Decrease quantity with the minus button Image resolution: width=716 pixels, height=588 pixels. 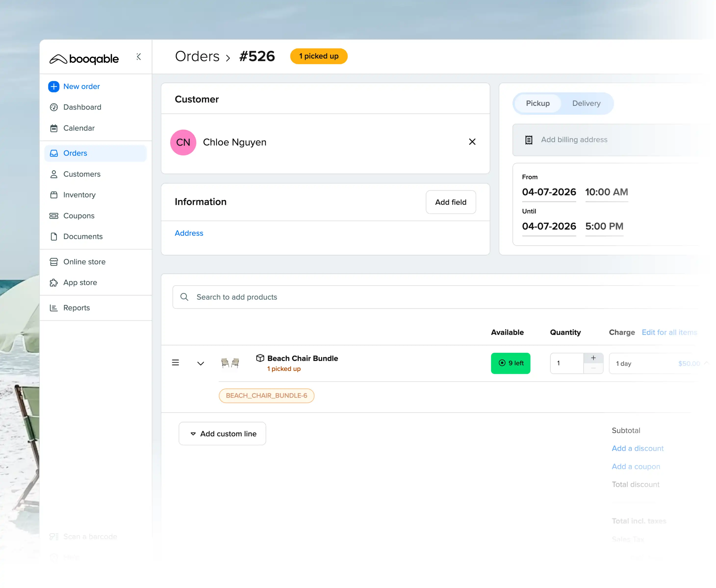tap(593, 368)
